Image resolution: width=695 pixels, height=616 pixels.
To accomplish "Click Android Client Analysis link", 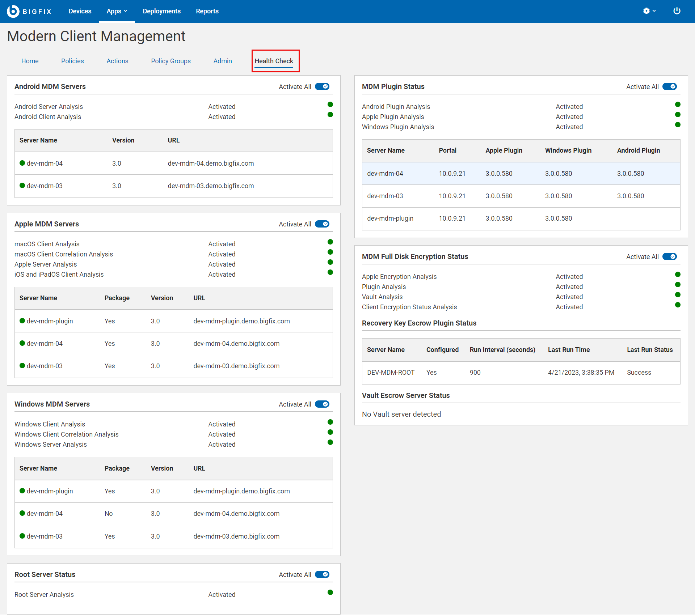I will [x=48, y=117].
